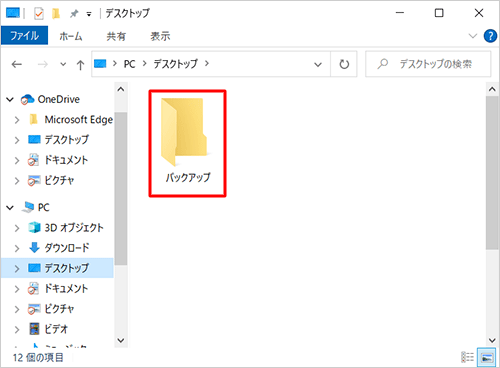500x368 pixels.
Task: Expand ピクチャ under PC
Action: pos(17,309)
